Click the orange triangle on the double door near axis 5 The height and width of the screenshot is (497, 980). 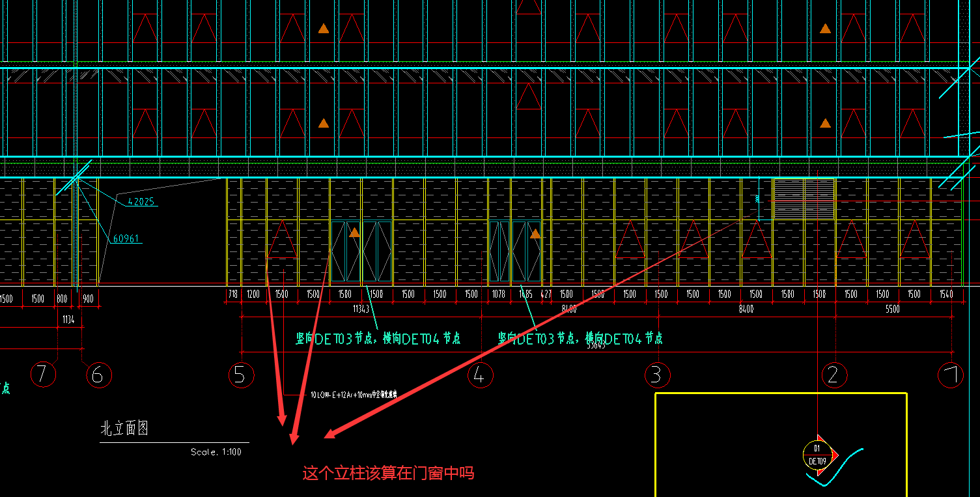(x=354, y=232)
